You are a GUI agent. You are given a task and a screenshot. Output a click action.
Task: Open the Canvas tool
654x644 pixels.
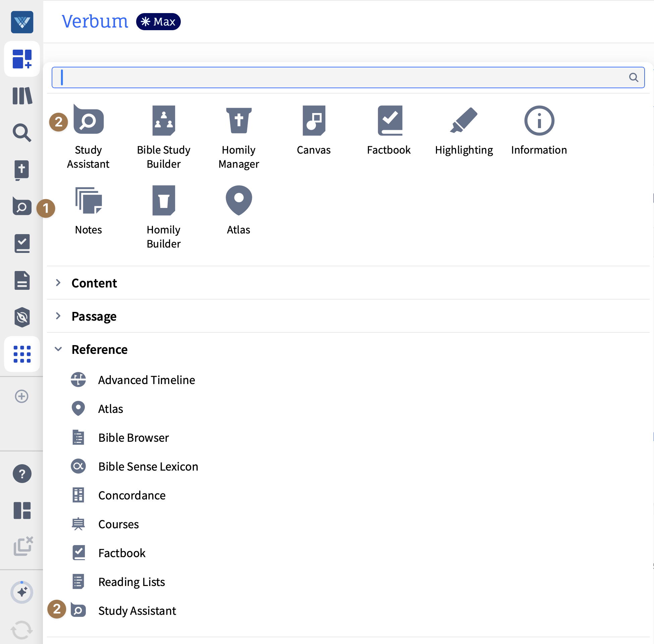(314, 130)
